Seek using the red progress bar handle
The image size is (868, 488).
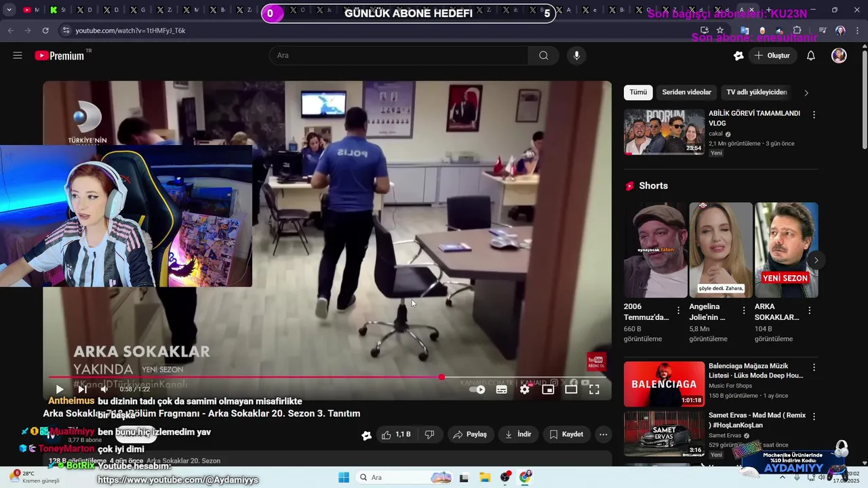click(x=441, y=377)
